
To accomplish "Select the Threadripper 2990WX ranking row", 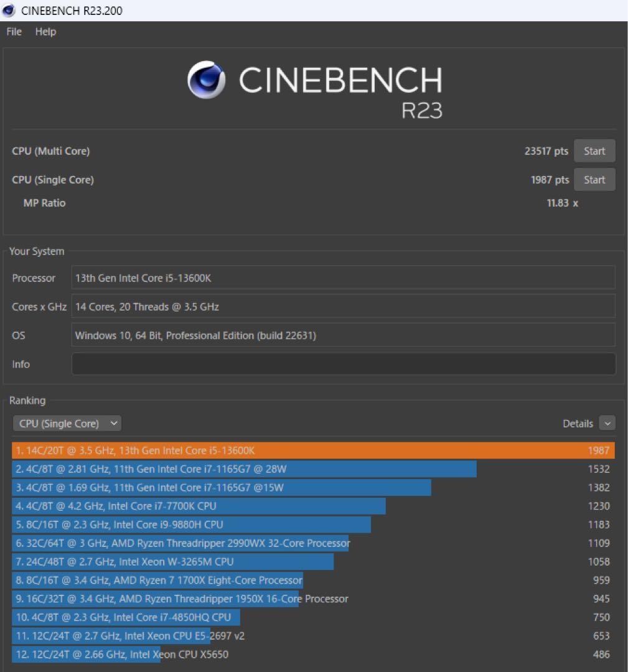I will (180, 543).
